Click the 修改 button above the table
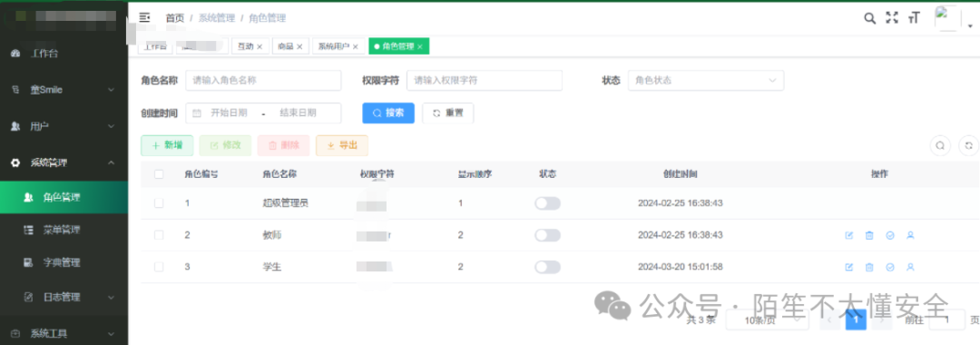Screen dimensions: 980x345 tap(225, 145)
